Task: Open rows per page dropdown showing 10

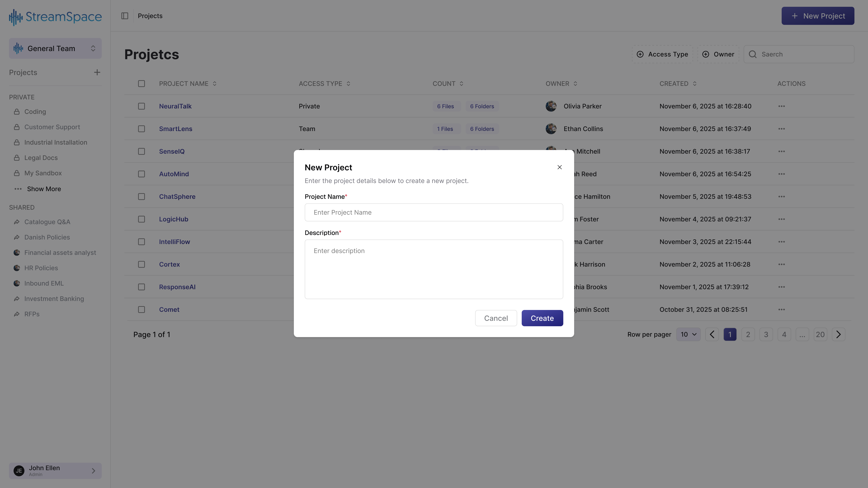Action: coord(688,334)
